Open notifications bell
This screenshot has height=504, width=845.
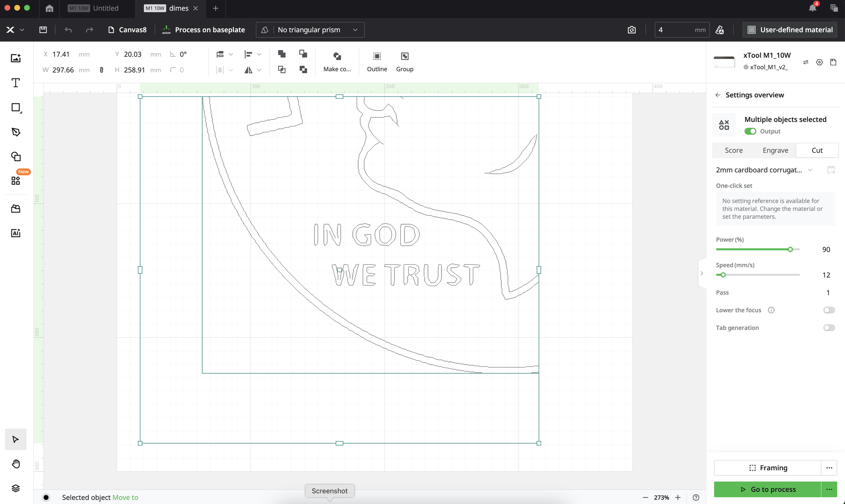pyautogui.click(x=813, y=8)
